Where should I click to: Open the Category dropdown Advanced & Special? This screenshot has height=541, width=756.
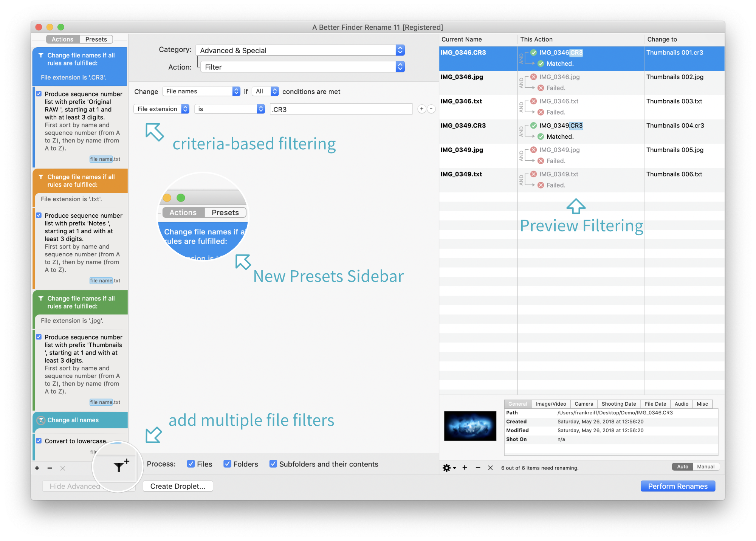[300, 50]
